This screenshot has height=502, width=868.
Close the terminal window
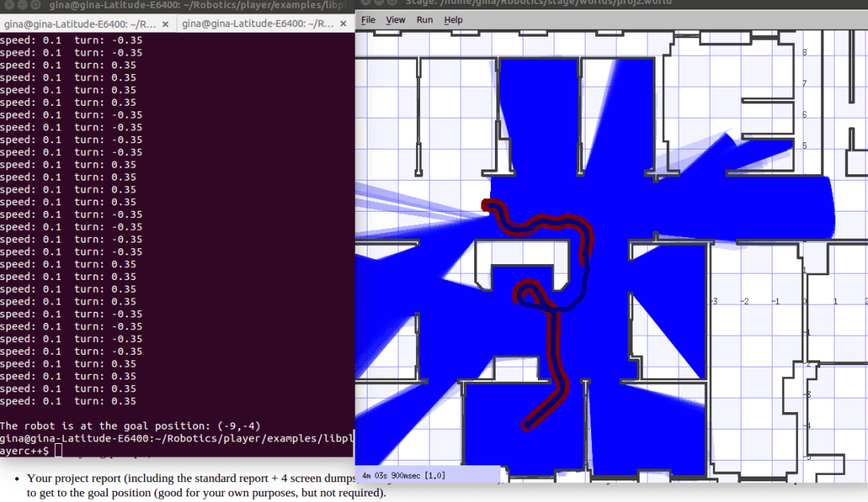click(7, 6)
